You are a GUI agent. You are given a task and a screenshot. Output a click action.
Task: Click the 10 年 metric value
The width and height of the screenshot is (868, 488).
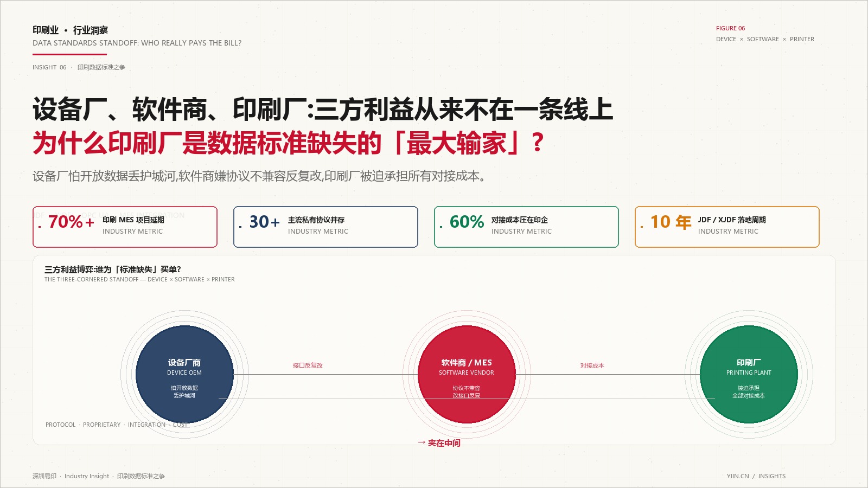(x=671, y=222)
